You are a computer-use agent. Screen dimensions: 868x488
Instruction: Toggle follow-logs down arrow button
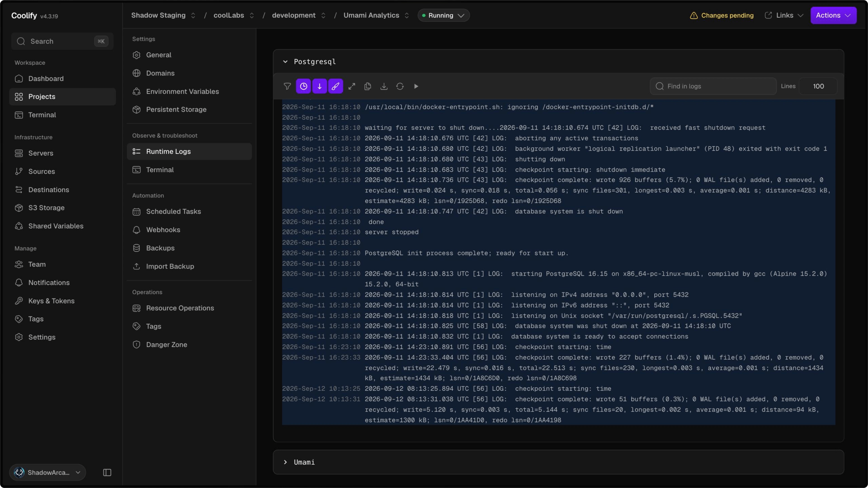coord(319,86)
